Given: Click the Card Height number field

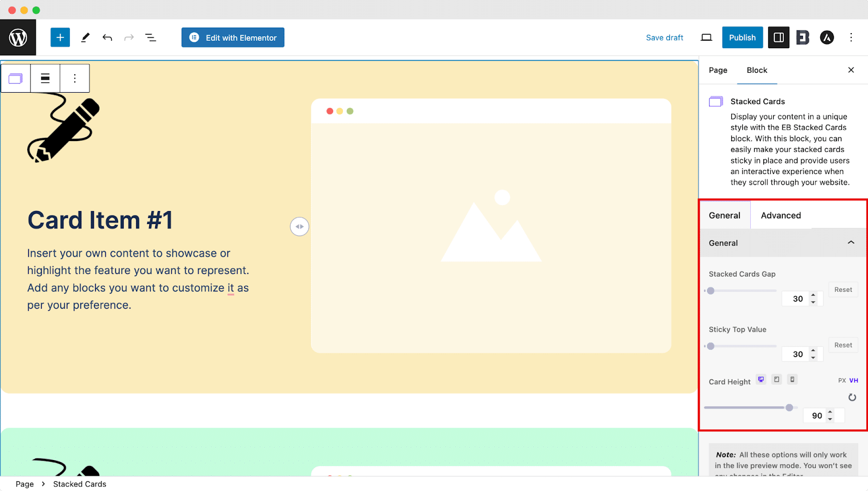Looking at the screenshot, I should 824,416.
